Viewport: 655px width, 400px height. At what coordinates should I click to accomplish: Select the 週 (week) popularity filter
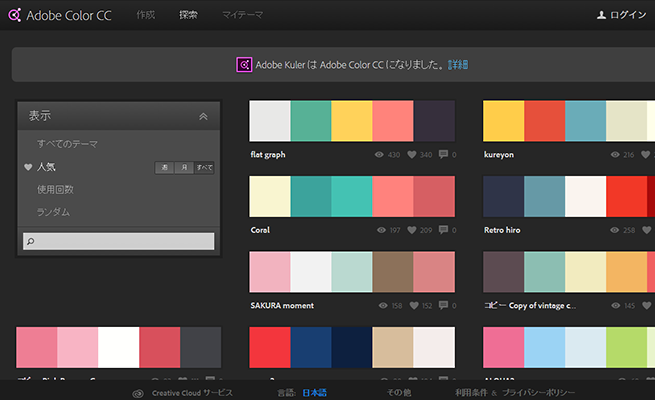165,168
